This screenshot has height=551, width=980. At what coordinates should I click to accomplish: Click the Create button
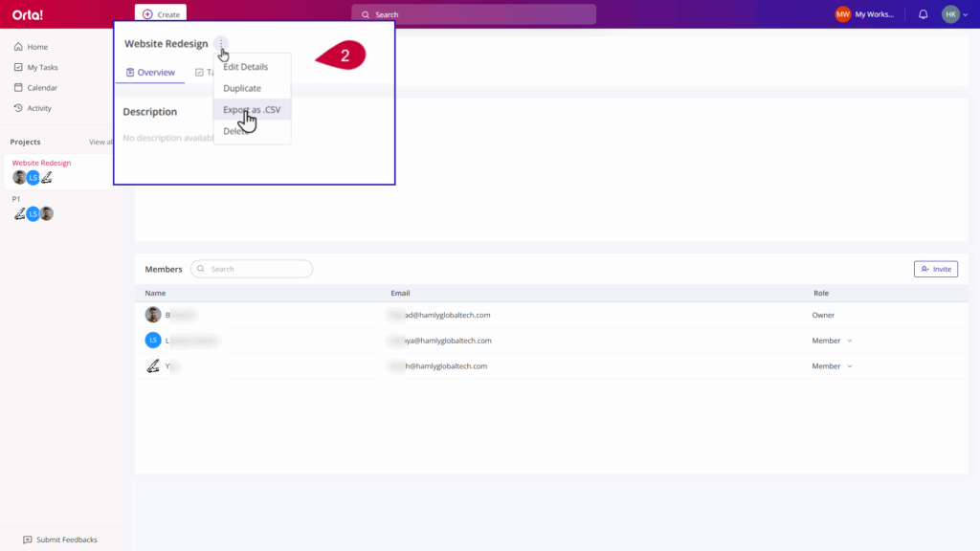click(161, 14)
